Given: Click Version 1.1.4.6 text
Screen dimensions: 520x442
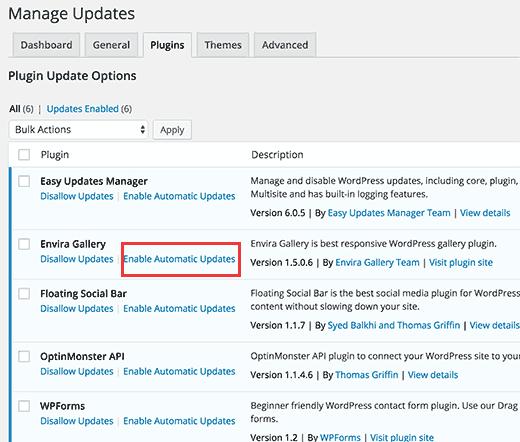Looking at the screenshot, I should point(282,375).
